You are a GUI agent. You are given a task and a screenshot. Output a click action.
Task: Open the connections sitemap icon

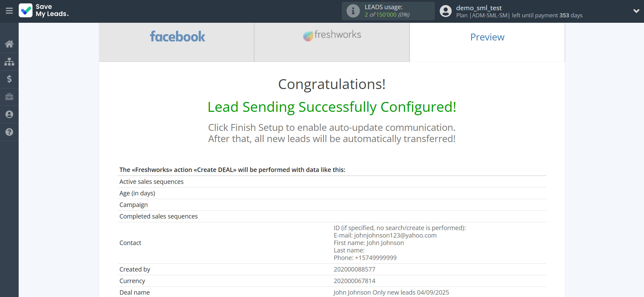pos(9,62)
